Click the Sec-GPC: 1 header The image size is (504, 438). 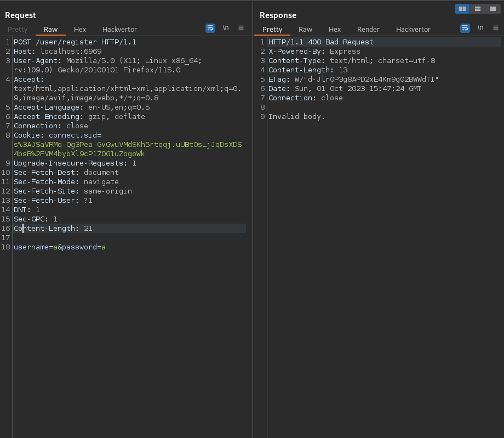tap(36, 219)
